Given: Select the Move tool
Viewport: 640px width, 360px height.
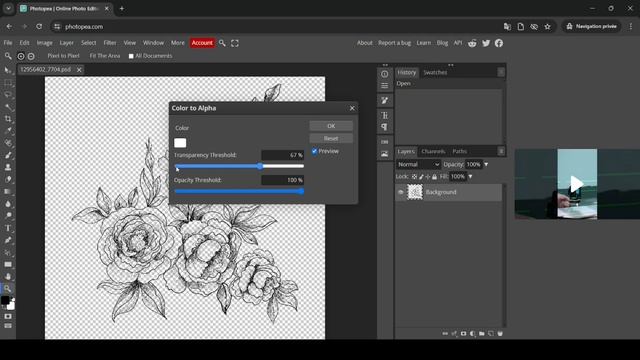Looking at the screenshot, I should (8, 70).
